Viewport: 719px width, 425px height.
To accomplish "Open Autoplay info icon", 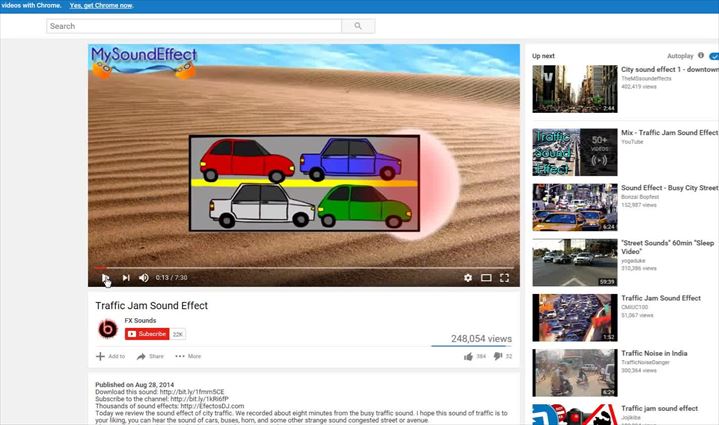I will pyautogui.click(x=701, y=56).
